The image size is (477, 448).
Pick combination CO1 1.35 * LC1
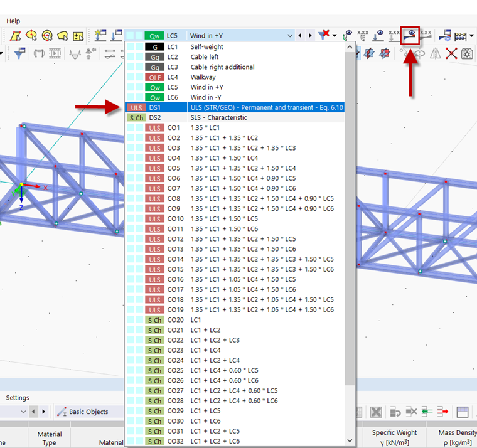(x=235, y=128)
